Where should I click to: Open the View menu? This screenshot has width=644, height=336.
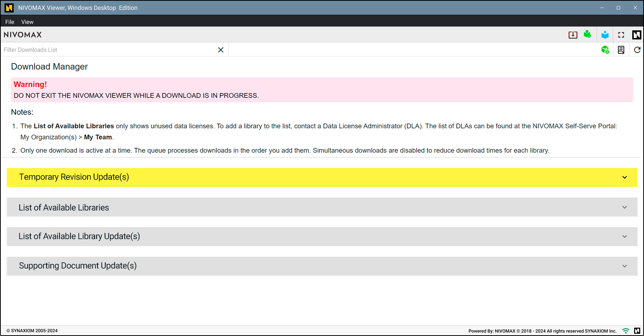click(x=27, y=22)
